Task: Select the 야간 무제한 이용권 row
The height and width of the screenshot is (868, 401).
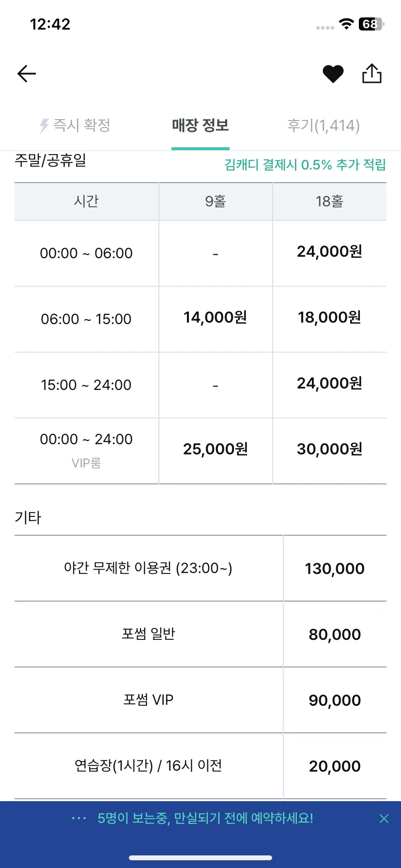Action: click(x=200, y=568)
